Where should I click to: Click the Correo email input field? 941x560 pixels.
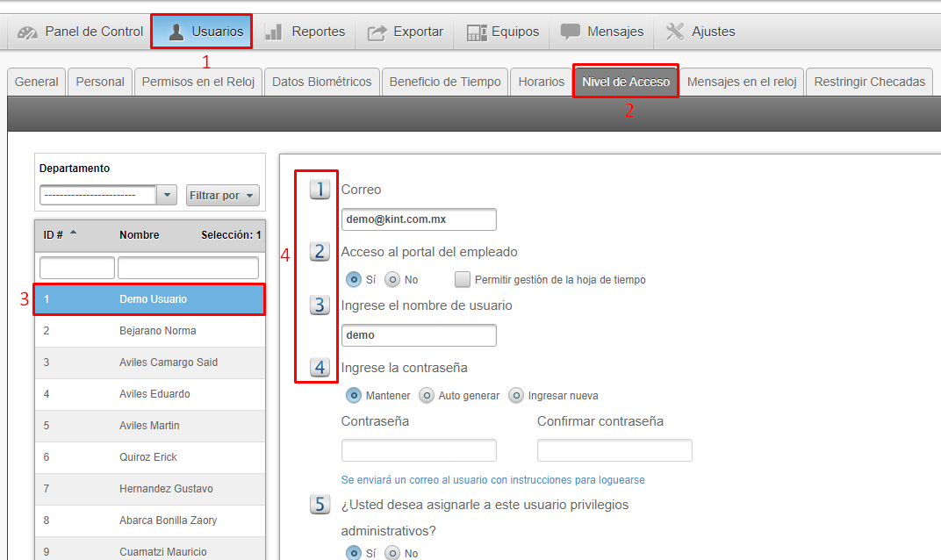(419, 219)
